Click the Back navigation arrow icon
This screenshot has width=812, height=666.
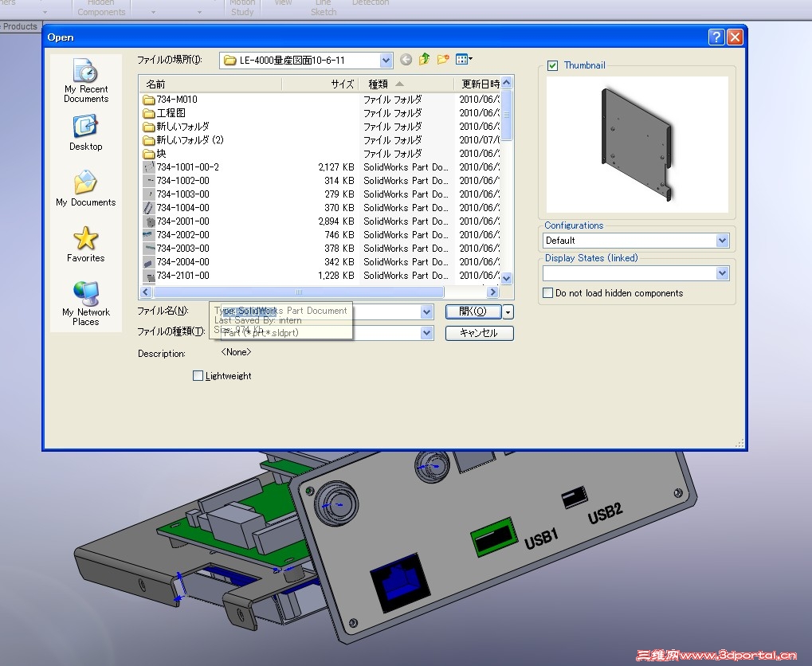click(x=406, y=60)
